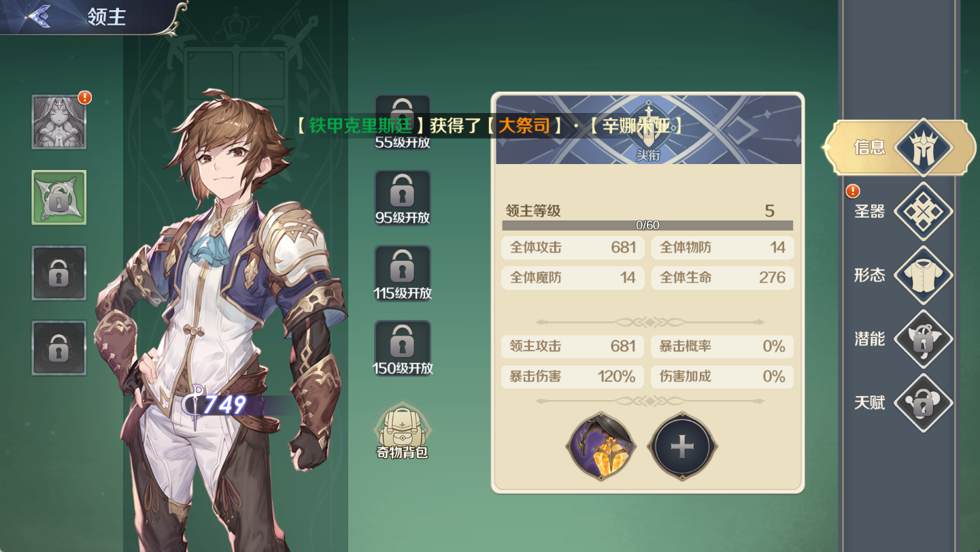Switch to the 信息 tab

898,147
